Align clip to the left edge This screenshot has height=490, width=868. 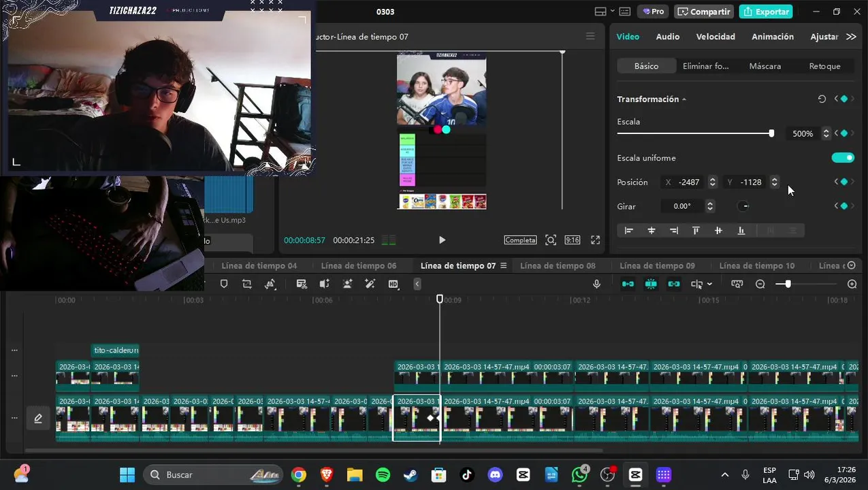(x=629, y=231)
